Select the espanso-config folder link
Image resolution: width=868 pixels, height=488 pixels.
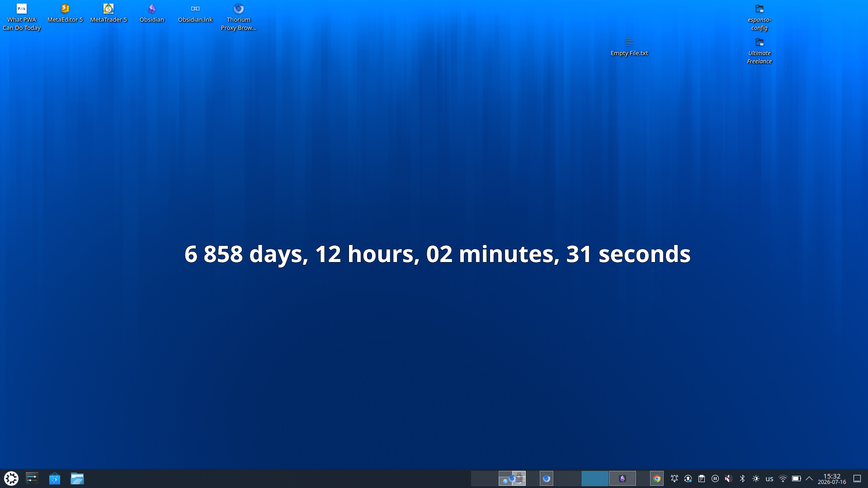[x=759, y=17]
